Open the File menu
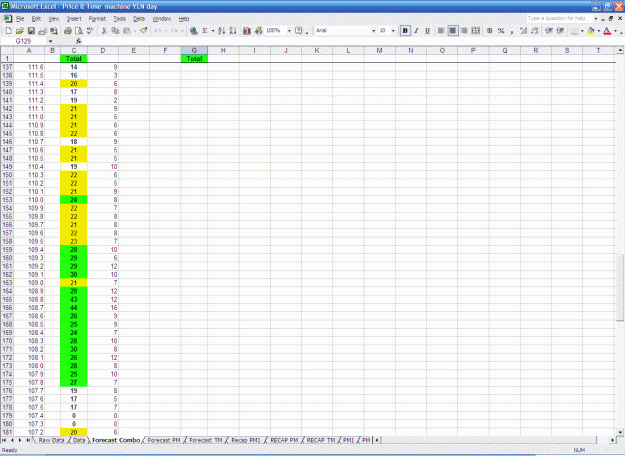This screenshot has height=456, width=625. [x=20, y=19]
